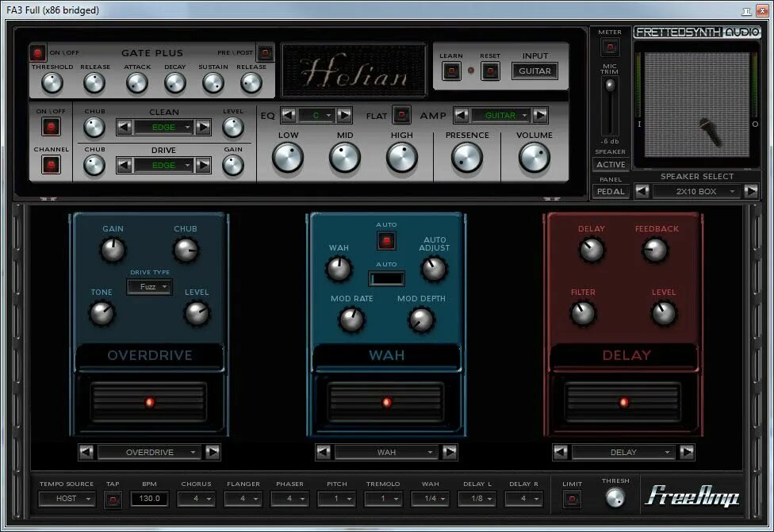Click the BPM 130.0 field

pyautogui.click(x=150, y=499)
